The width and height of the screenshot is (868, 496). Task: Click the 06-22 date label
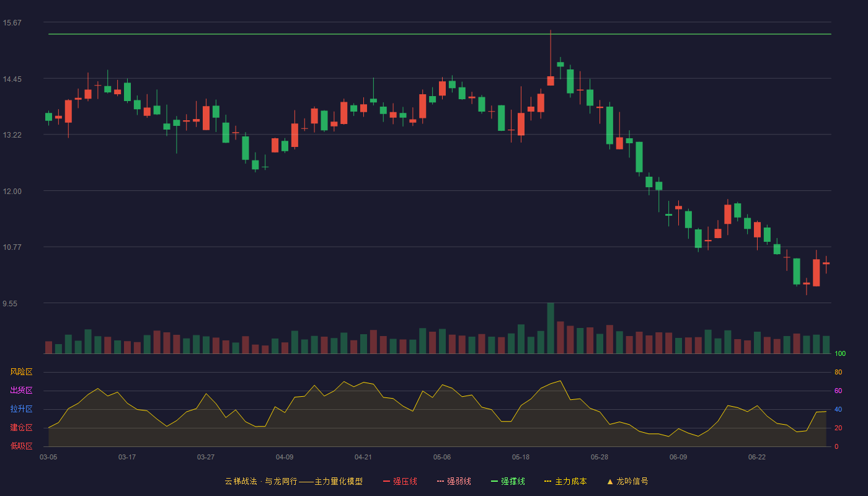point(757,457)
